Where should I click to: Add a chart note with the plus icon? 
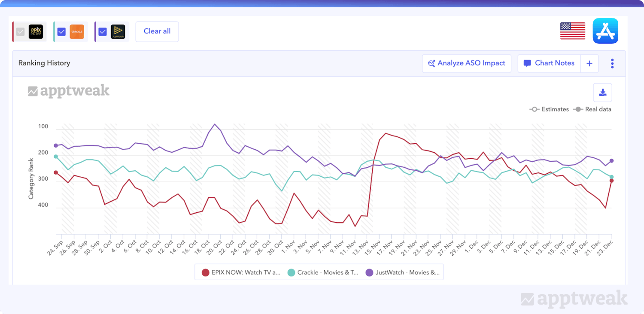(x=589, y=63)
